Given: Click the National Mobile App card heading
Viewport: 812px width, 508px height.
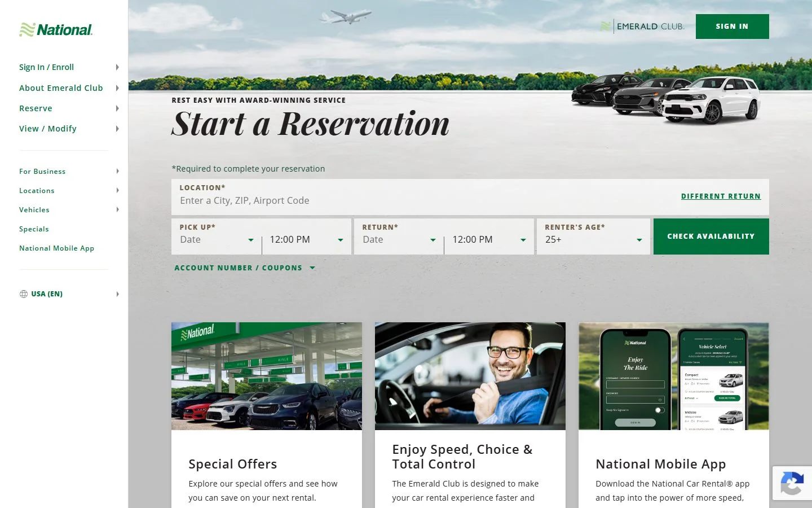Looking at the screenshot, I should coord(661,464).
